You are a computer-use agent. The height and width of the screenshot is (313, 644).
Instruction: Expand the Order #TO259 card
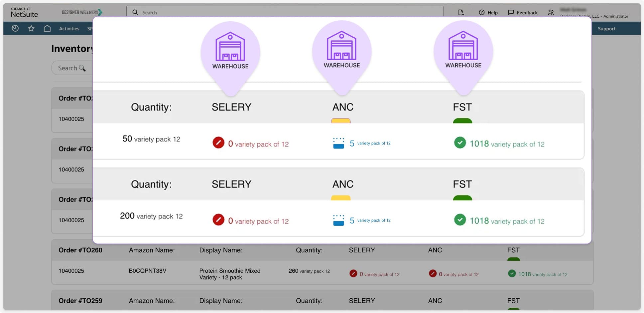click(x=80, y=301)
